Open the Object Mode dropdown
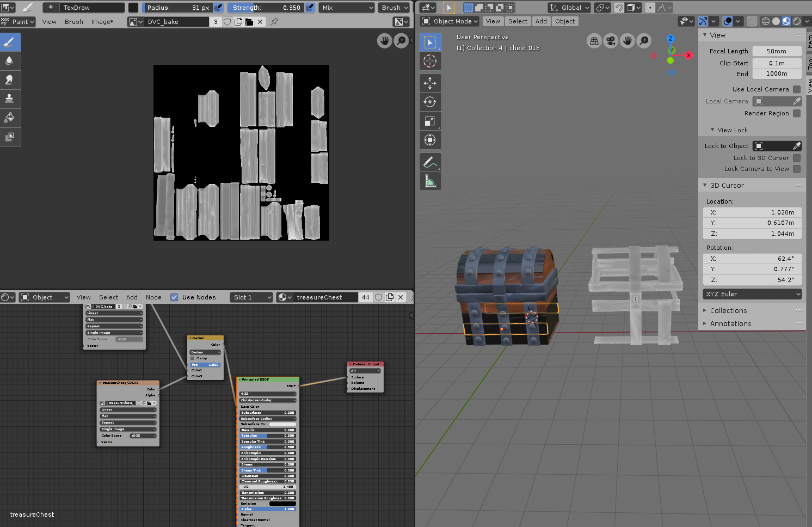The image size is (812, 527). click(x=450, y=21)
